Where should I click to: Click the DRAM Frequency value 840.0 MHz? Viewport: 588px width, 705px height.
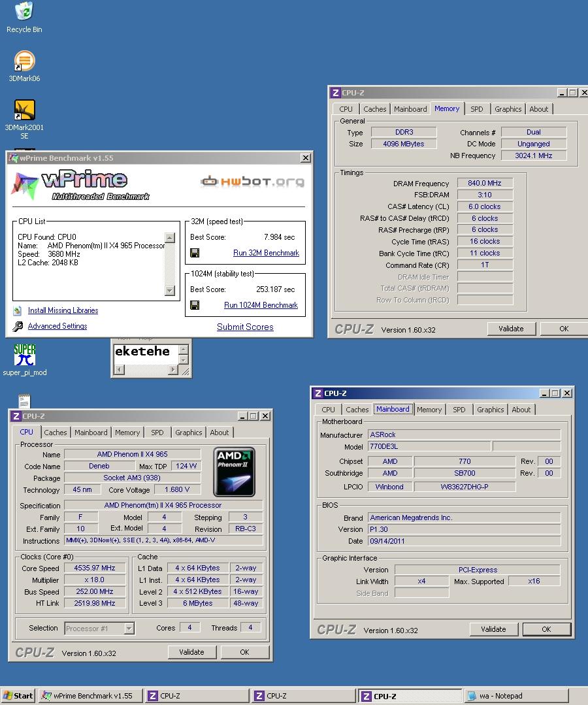(485, 183)
